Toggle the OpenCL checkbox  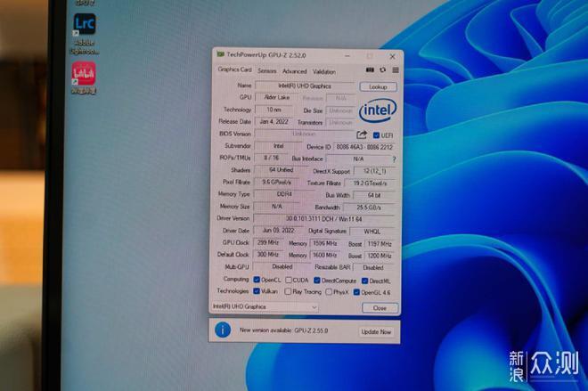point(257,280)
